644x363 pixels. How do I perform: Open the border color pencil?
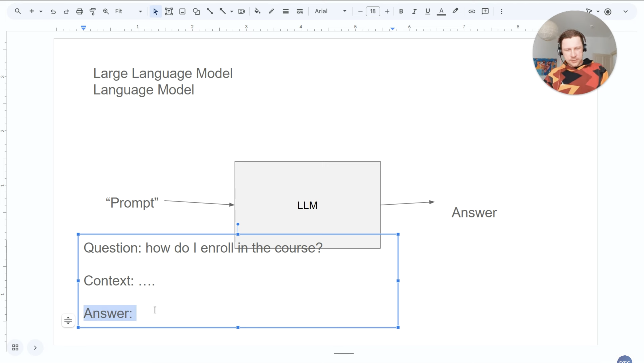(271, 11)
